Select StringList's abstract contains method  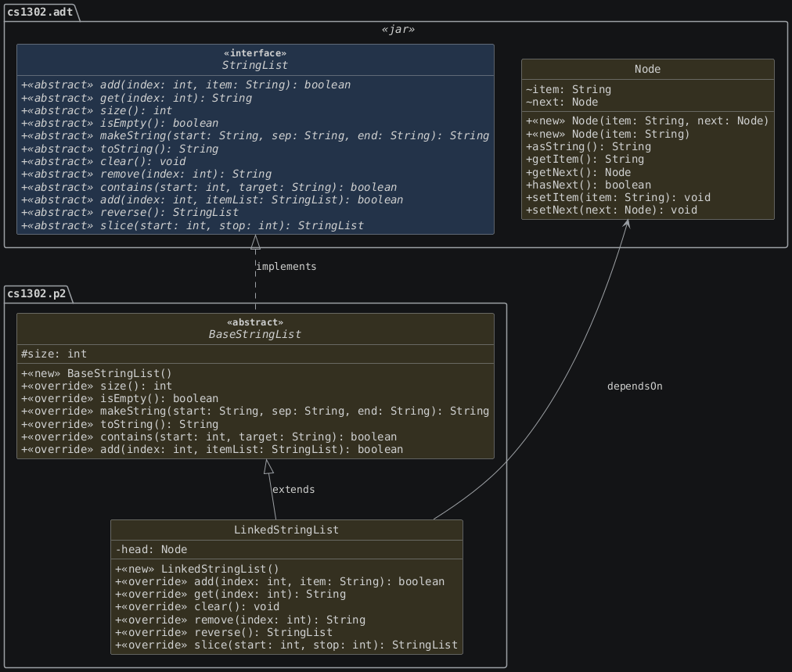point(209,187)
